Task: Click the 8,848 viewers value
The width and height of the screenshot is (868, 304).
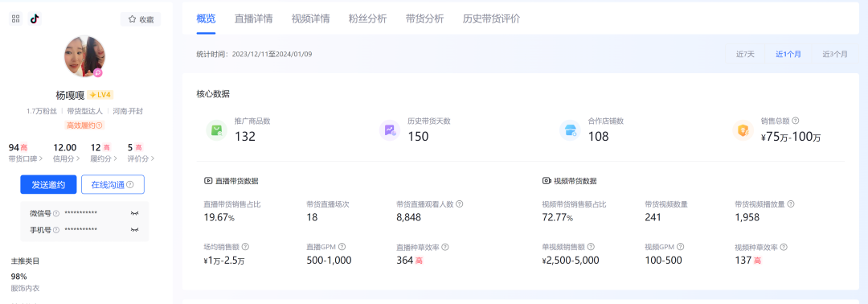Action: pyautogui.click(x=408, y=218)
